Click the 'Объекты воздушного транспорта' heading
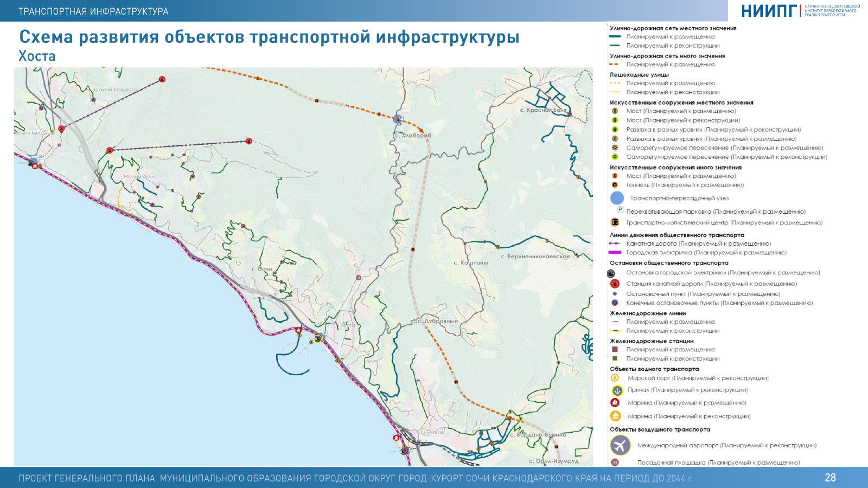The width and height of the screenshot is (868, 488). 660,429
